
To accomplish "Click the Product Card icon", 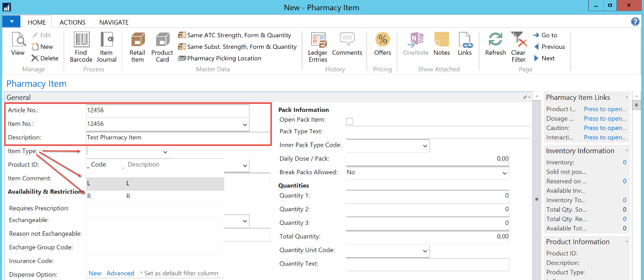I will click(x=162, y=40).
